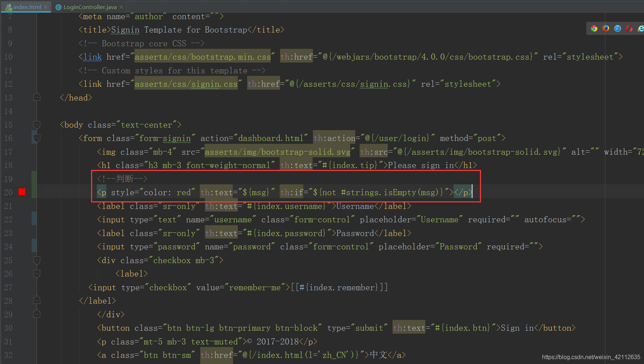644x364 pixels.
Task: Open in Chrome browser icon
Action: [x=594, y=29]
